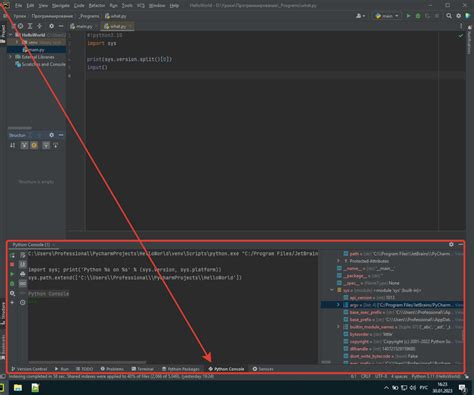Open Python Console panel settings gear

(451, 244)
